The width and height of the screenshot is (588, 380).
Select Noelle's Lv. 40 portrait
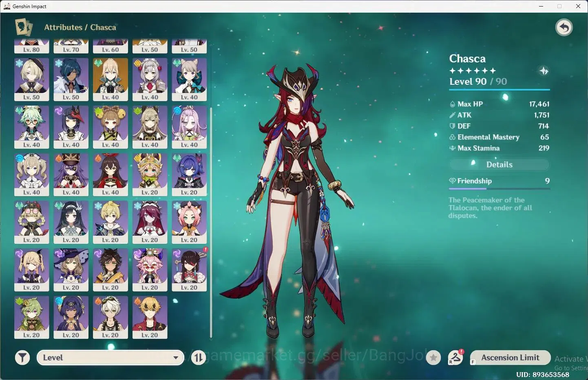[150, 80]
